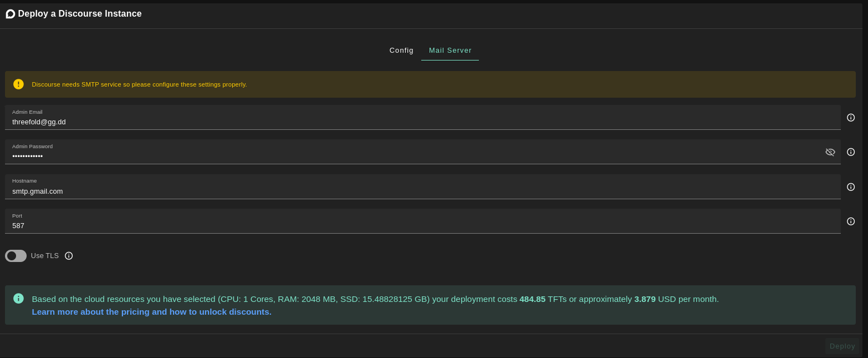868x358 pixels.
Task: Click the yellow warning icon in SMTP alert
Action: point(19,84)
